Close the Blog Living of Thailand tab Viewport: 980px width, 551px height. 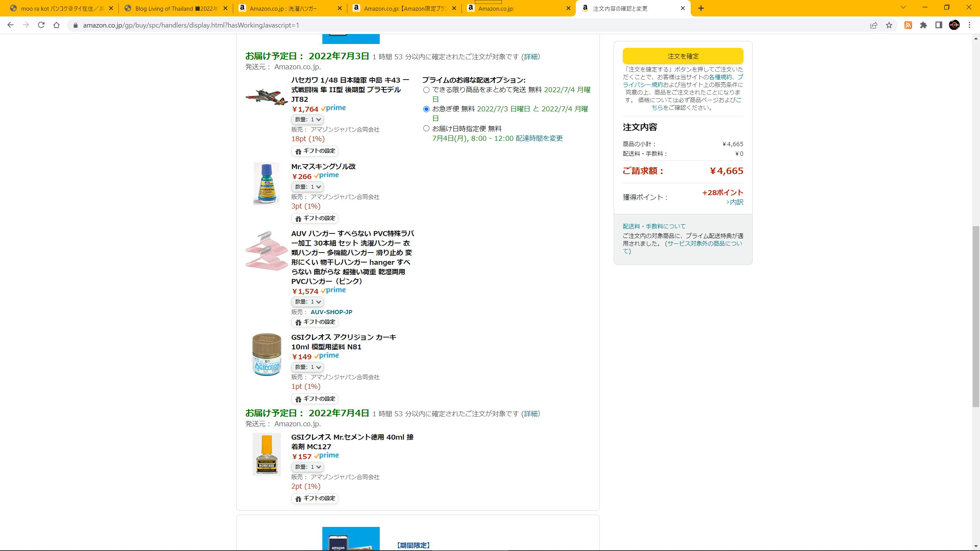tap(225, 8)
